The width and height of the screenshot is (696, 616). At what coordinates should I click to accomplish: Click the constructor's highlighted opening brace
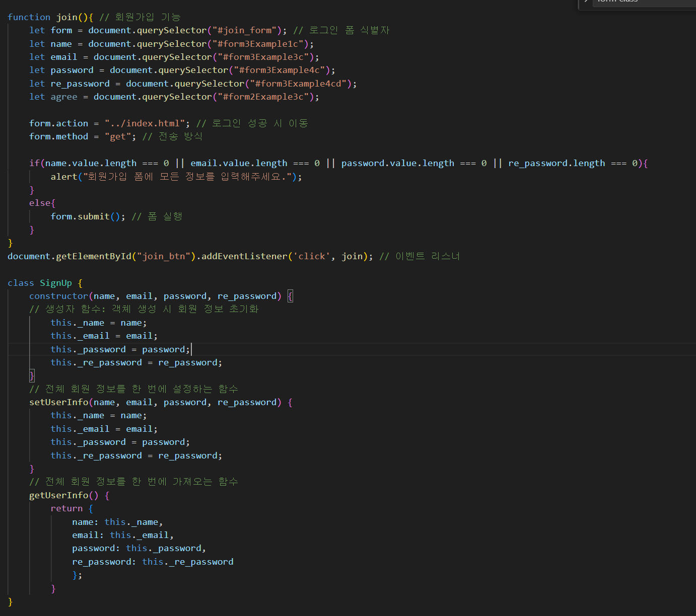[290, 296]
